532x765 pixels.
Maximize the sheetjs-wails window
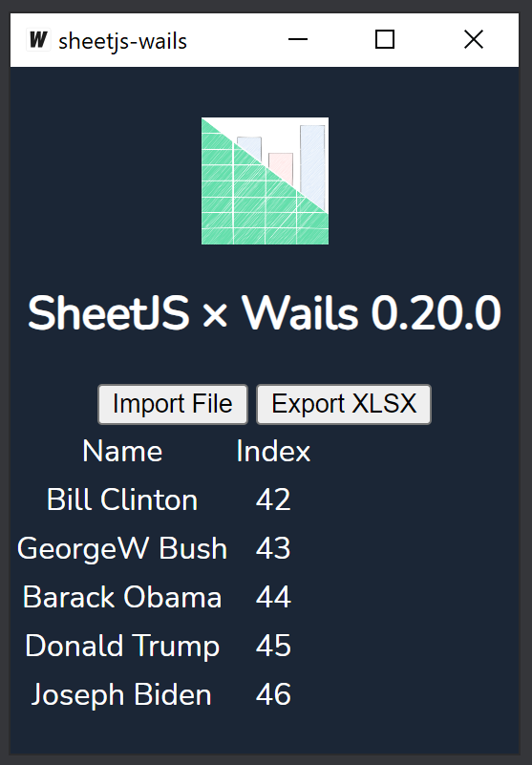(x=385, y=40)
